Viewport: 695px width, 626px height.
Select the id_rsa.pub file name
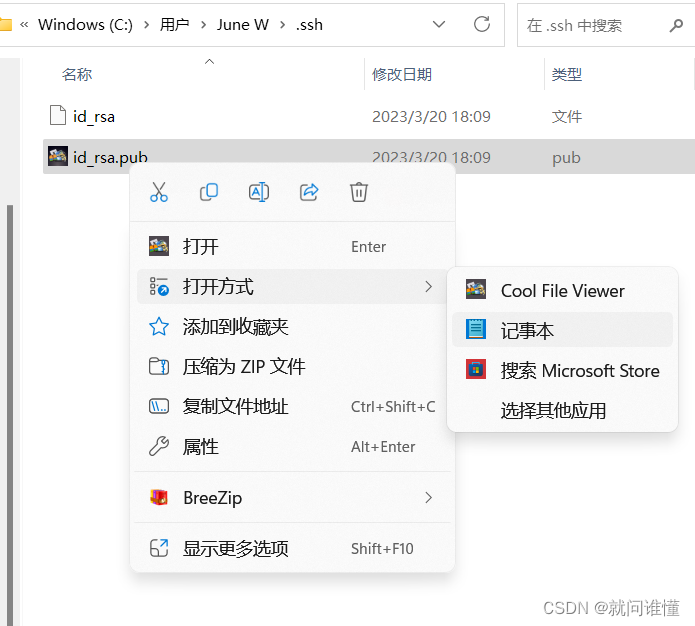point(110,157)
